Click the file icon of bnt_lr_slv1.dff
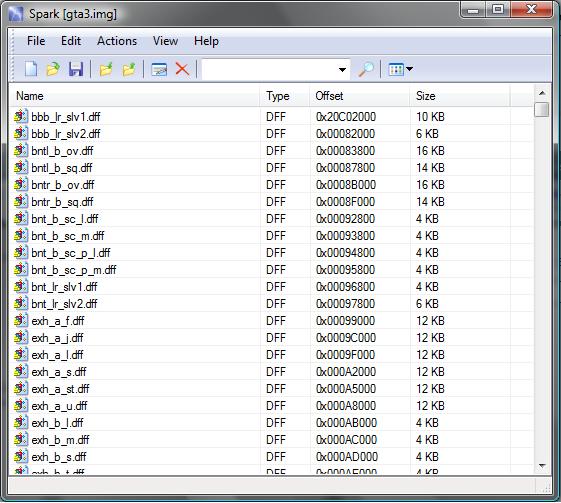The image size is (561, 503). point(21,287)
